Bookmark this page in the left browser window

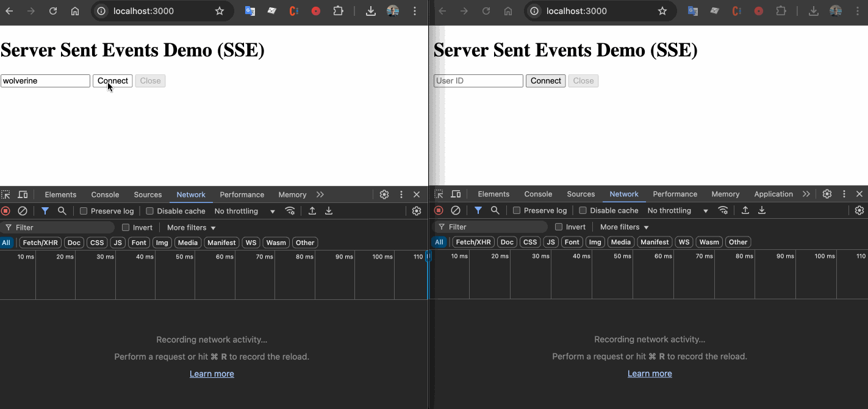220,11
